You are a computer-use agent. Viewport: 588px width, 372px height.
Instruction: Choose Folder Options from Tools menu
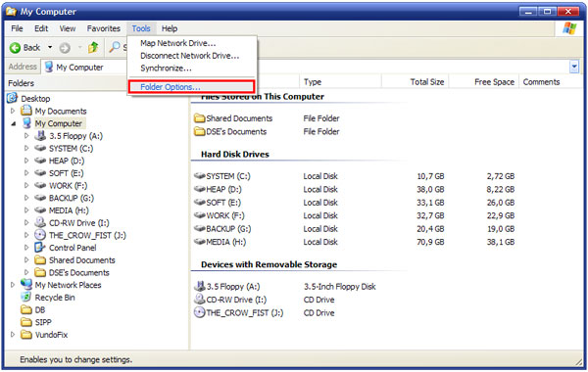192,87
